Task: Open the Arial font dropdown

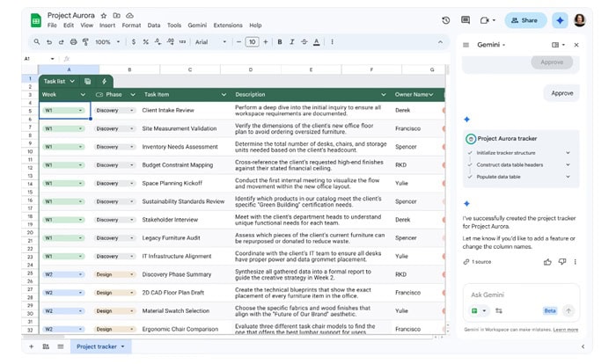Action: pos(210,42)
